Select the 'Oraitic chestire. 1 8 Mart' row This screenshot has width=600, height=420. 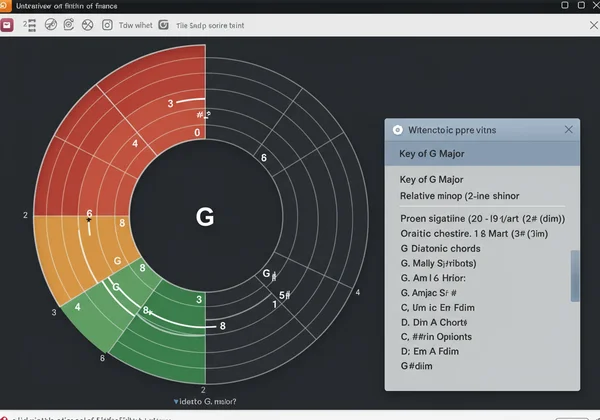pos(474,233)
